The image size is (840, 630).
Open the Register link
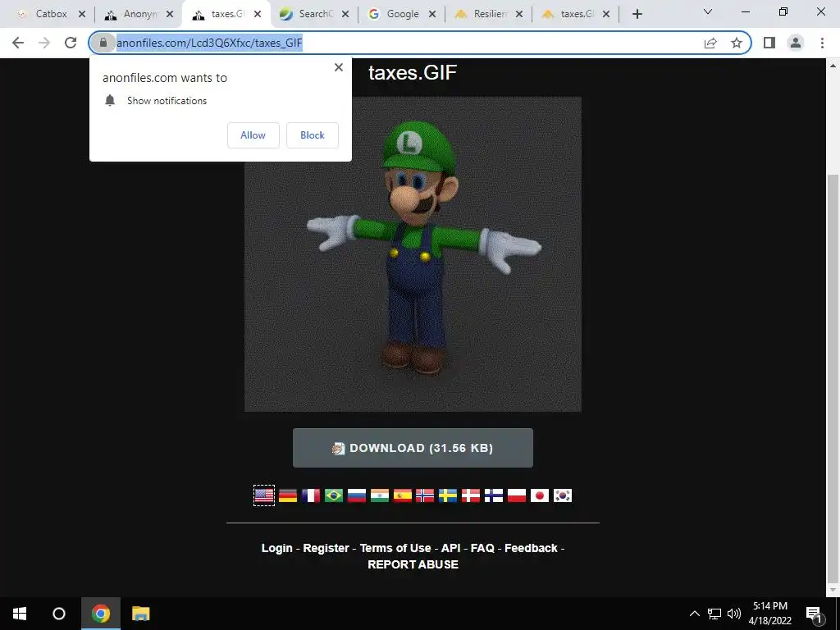point(326,548)
